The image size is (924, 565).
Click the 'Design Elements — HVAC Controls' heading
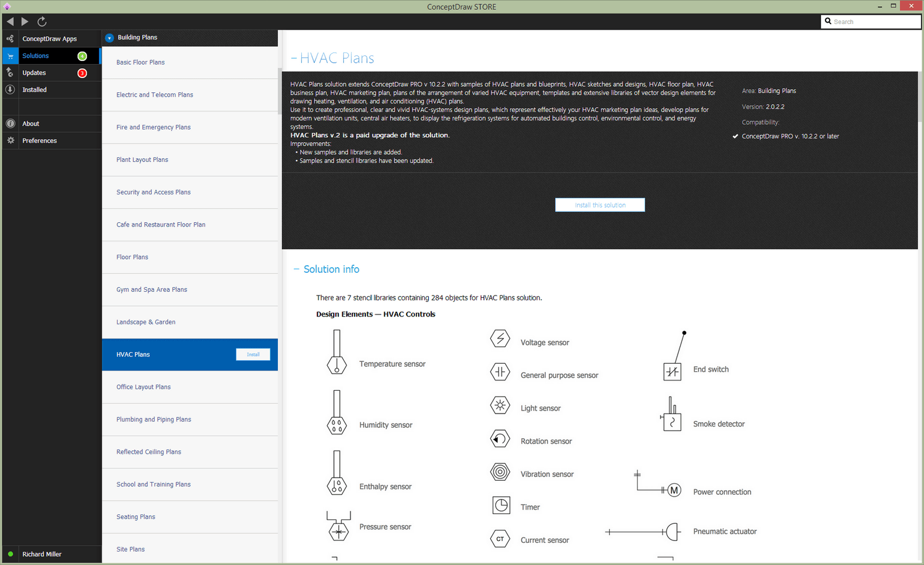coord(376,315)
